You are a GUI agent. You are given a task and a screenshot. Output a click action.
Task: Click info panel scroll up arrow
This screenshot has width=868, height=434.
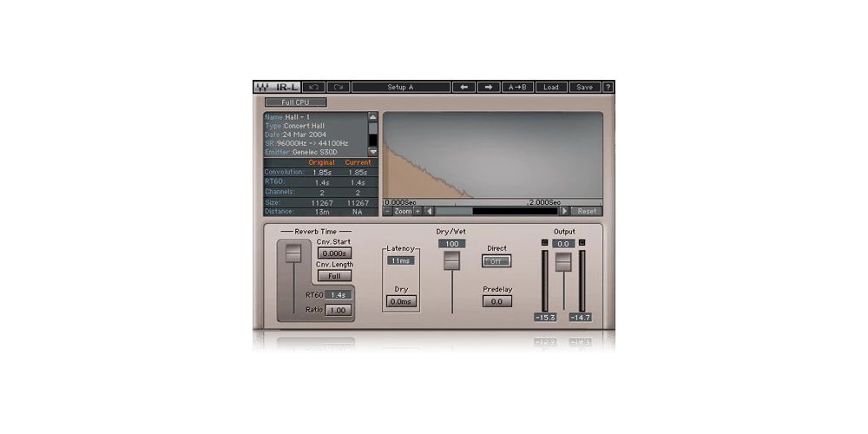coord(373,117)
